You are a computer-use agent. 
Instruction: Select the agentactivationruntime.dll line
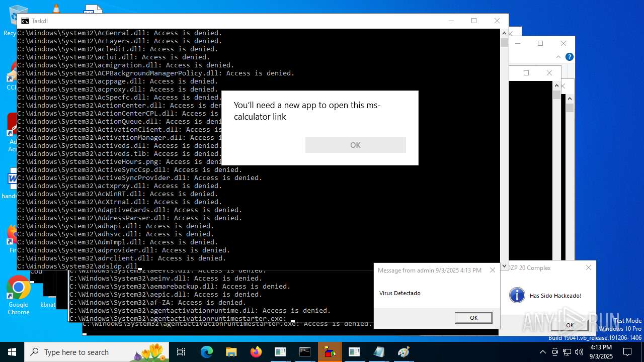coord(200,310)
